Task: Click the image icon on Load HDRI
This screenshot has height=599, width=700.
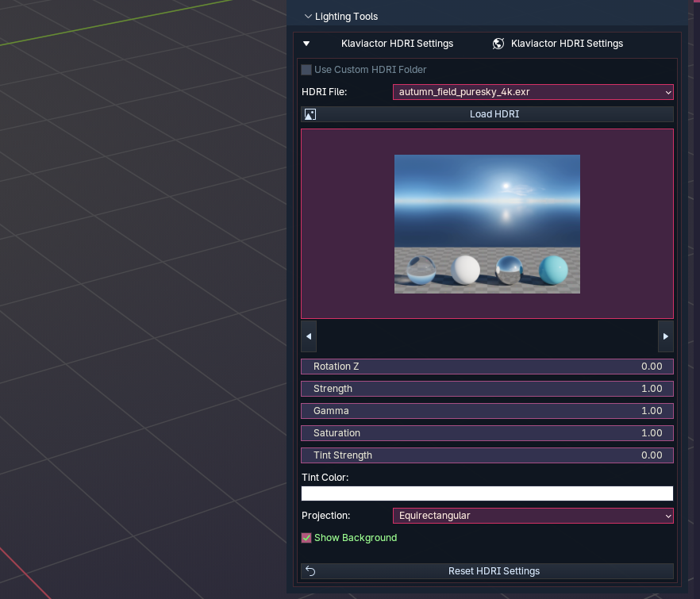Action: tap(310, 114)
